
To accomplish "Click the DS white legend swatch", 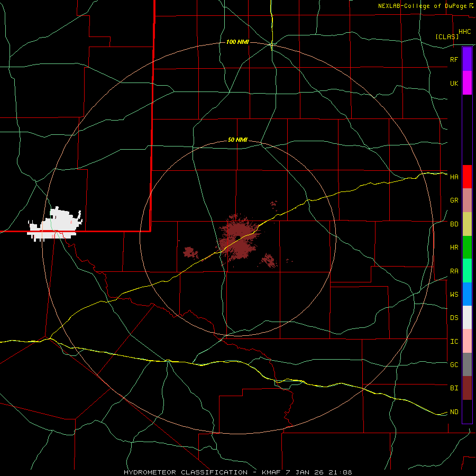I will tap(467, 317).
